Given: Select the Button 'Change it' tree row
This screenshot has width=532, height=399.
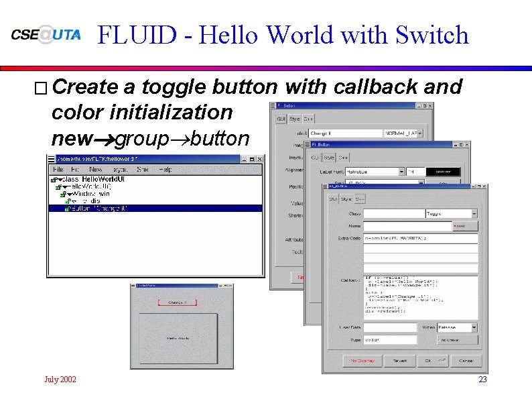Looking at the screenshot, I should point(155,209).
